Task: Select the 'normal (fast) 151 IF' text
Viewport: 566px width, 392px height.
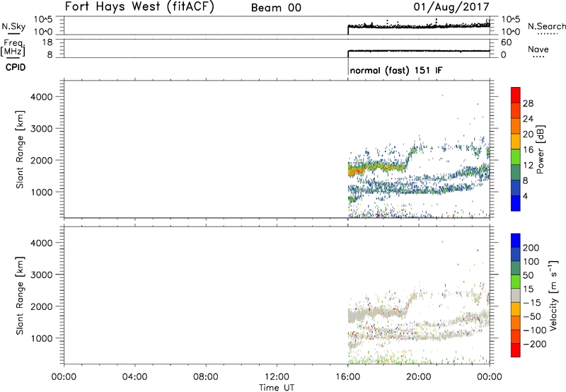Action: pos(396,70)
